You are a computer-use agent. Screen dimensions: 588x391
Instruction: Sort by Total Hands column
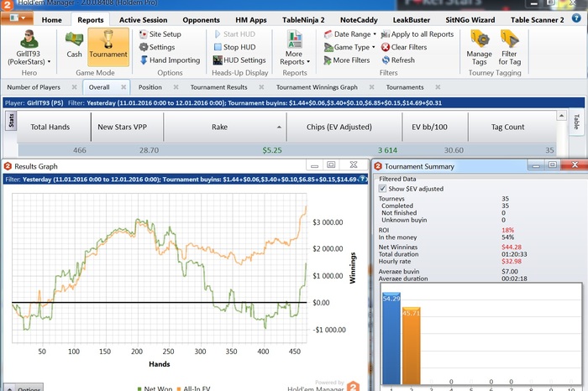pyautogui.click(x=54, y=127)
